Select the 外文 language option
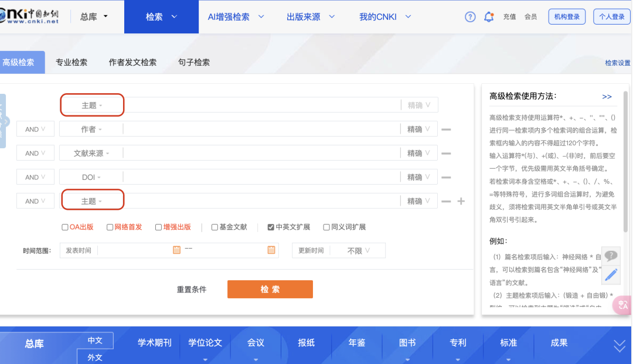Screen dimensions: 633x364 tap(96, 357)
